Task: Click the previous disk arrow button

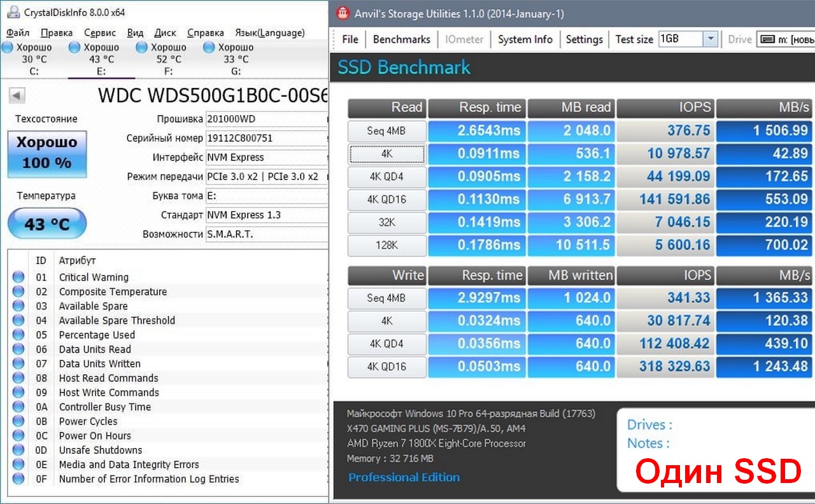Action: click(17, 96)
